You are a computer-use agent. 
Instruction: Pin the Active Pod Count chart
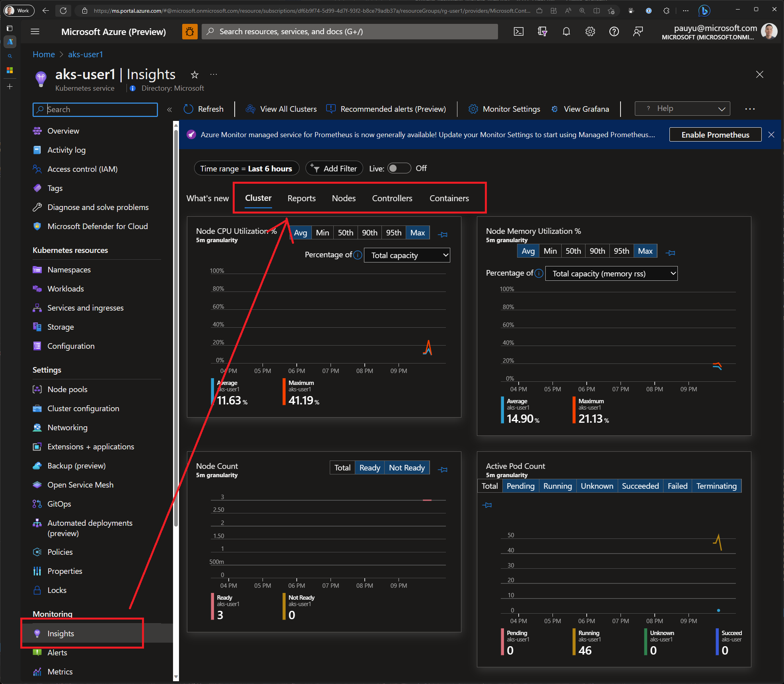pos(487,505)
